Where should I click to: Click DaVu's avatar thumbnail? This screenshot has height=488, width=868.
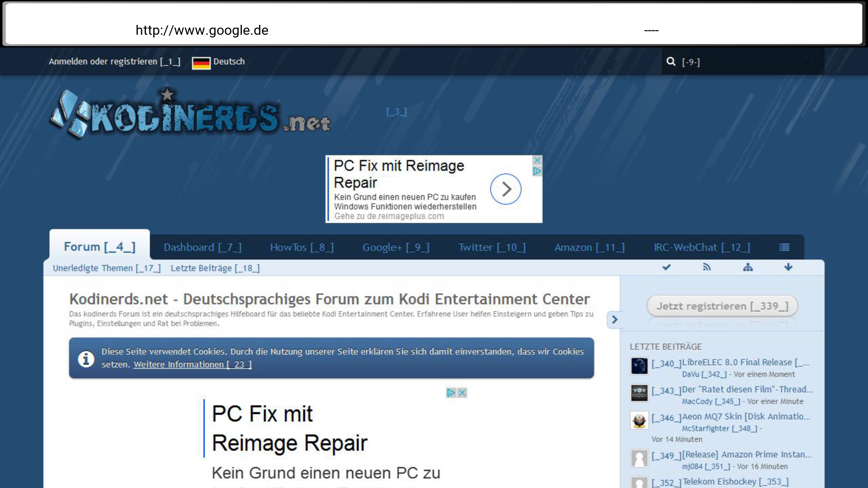(639, 366)
